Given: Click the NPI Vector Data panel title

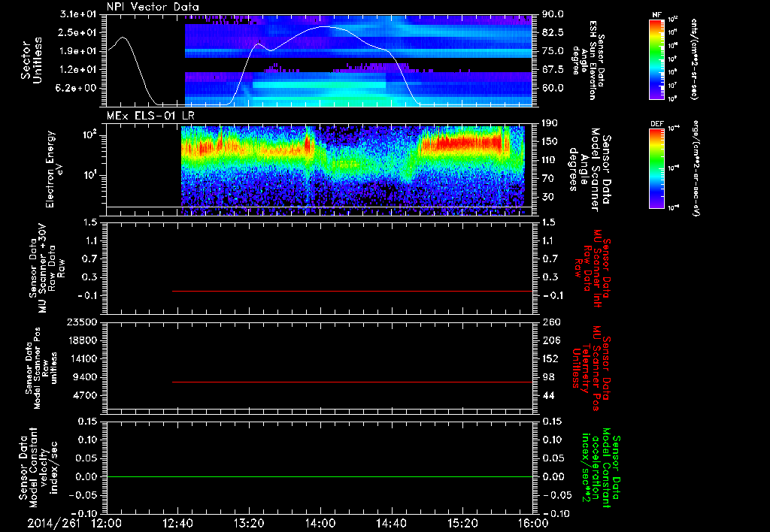Looking at the screenshot, I should pos(153,7).
